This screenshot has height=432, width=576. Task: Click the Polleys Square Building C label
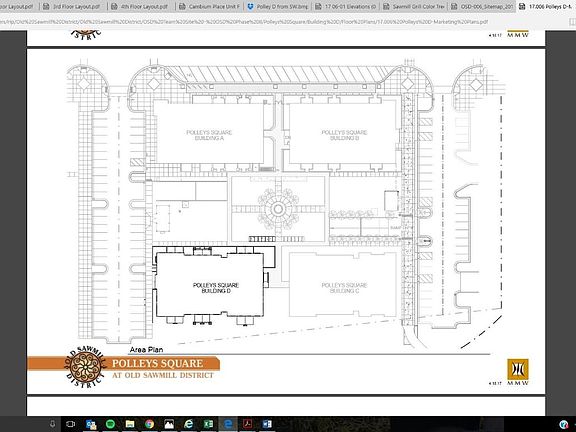click(x=344, y=288)
